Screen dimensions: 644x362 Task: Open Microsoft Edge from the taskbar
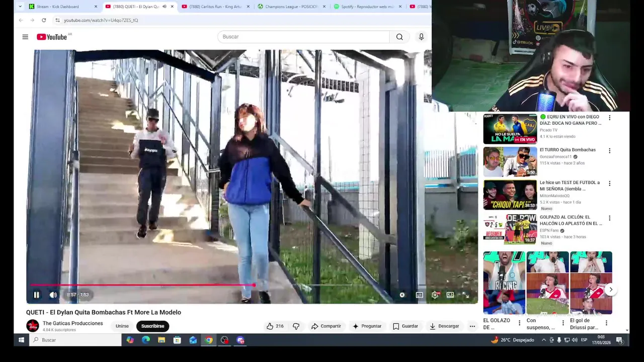146,340
